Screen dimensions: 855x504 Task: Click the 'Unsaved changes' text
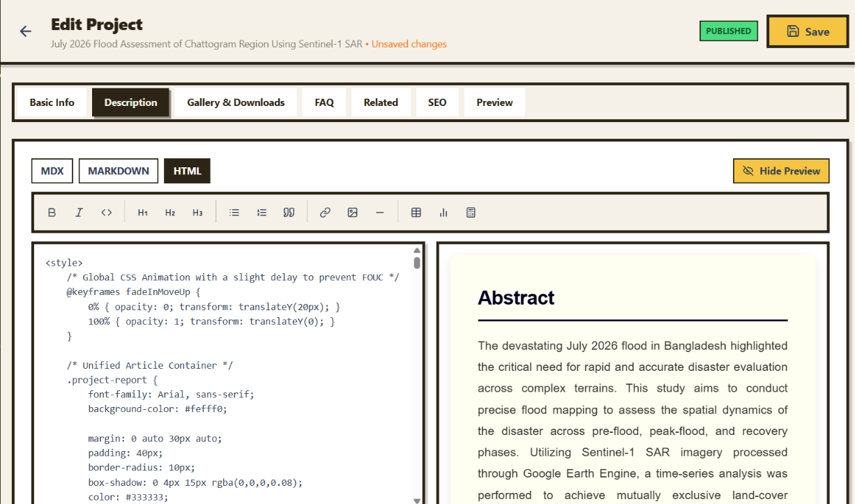[409, 44]
